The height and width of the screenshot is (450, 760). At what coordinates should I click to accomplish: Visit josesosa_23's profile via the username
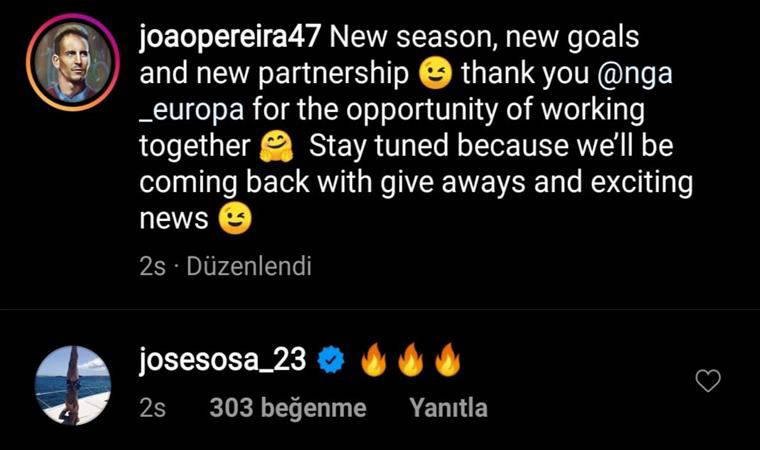click(222, 360)
